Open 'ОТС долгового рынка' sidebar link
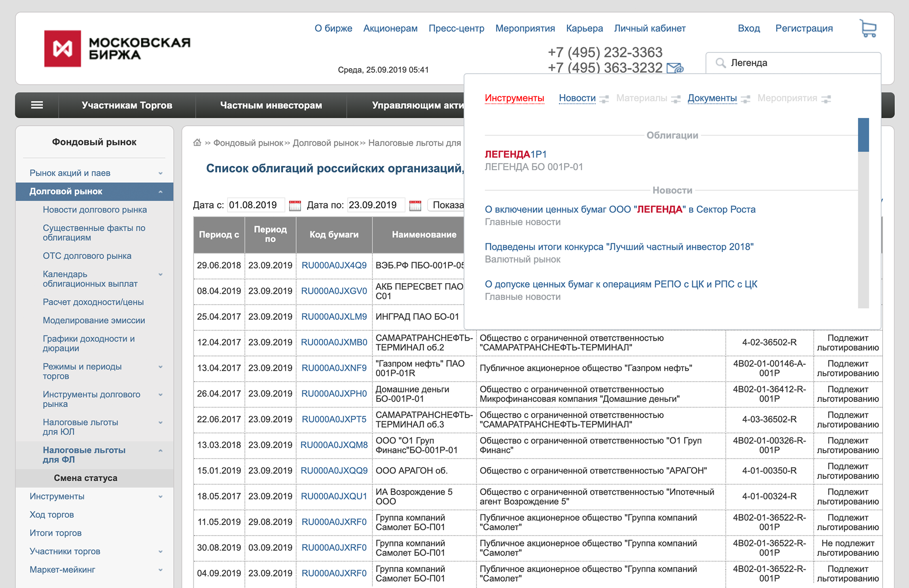The width and height of the screenshot is (909, 588). pos(87,256)
